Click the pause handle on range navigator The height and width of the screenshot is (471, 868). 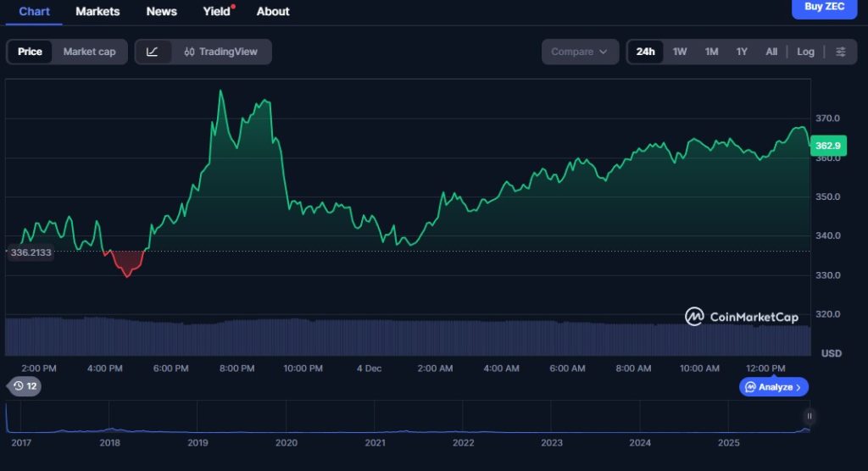810,416
